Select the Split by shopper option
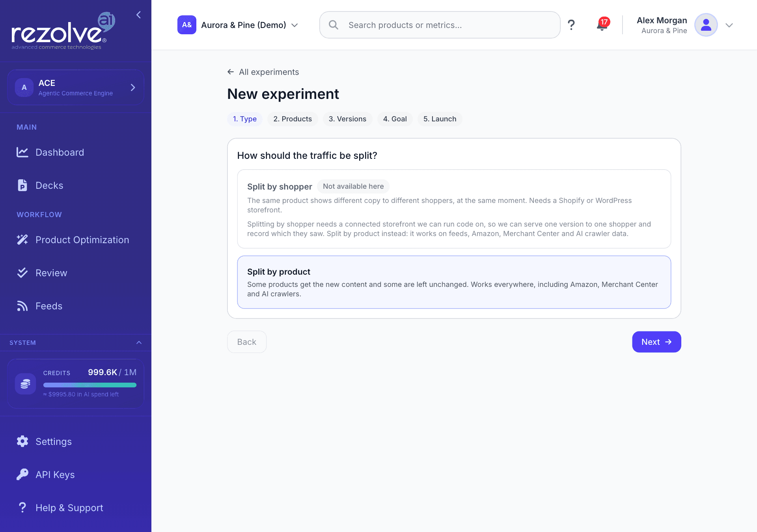Image resolution: width=757 pixels, height=532 pixels. (454, 209)
